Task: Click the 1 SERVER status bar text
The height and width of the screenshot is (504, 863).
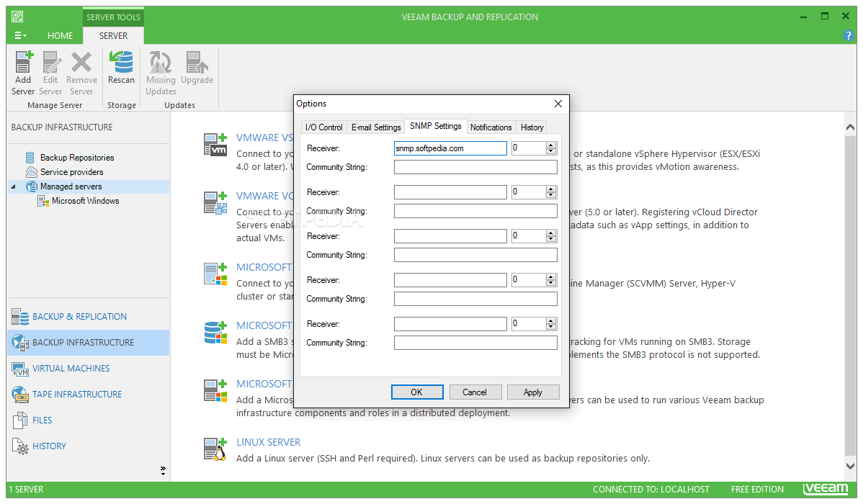Action: [26, 489]
